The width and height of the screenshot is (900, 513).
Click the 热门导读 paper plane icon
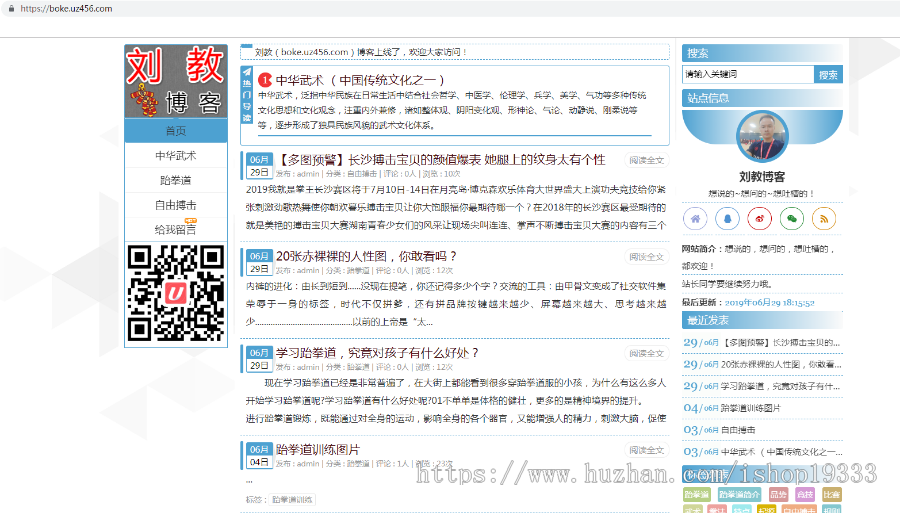tap(246, 72)
